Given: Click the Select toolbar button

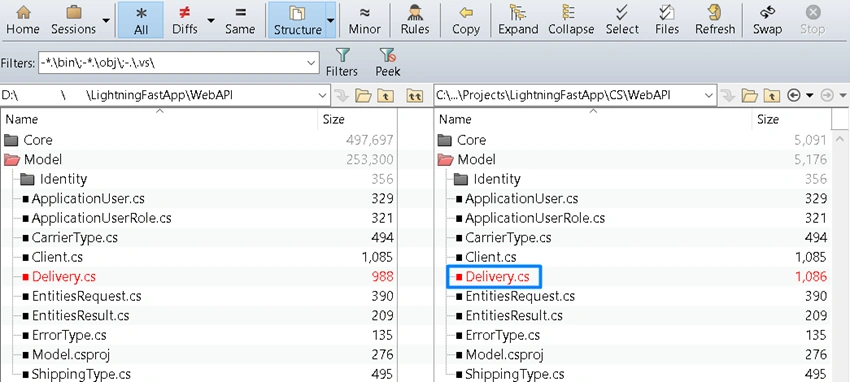Looking at the screenshot, I should coord(622,20).
